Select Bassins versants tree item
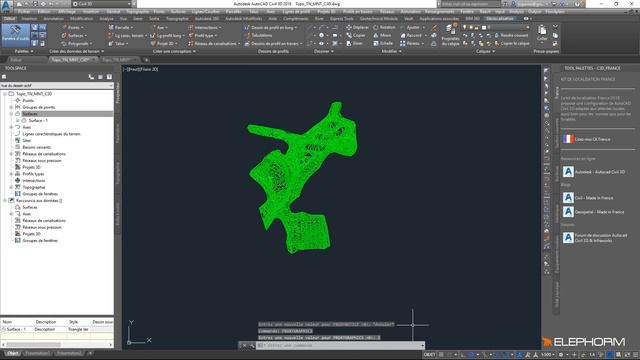This screenshot has height=360, width=640. click(x=37, y=147)
